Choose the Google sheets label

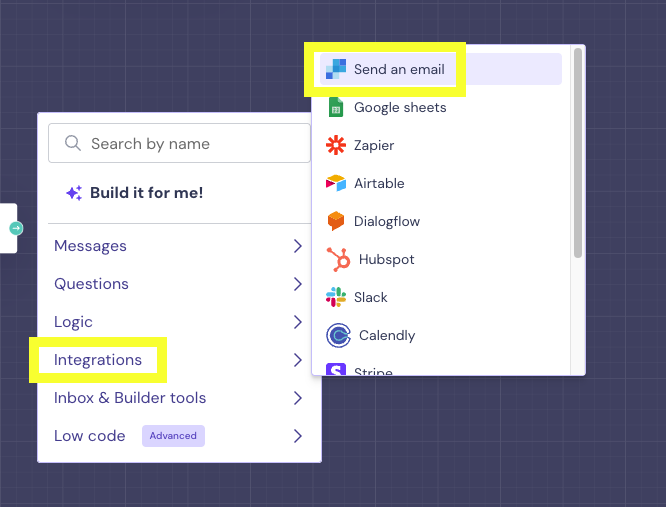(x=400, y=107)
